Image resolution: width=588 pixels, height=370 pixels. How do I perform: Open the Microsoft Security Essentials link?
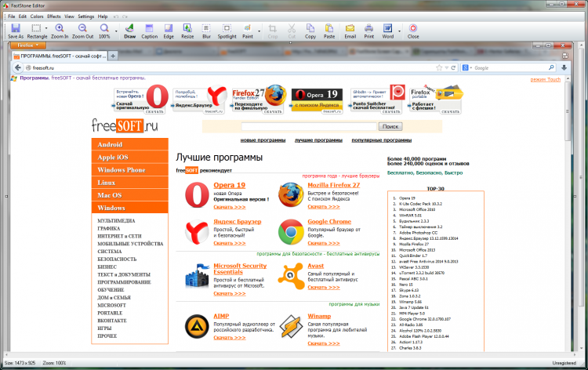(x=240, y=269)
